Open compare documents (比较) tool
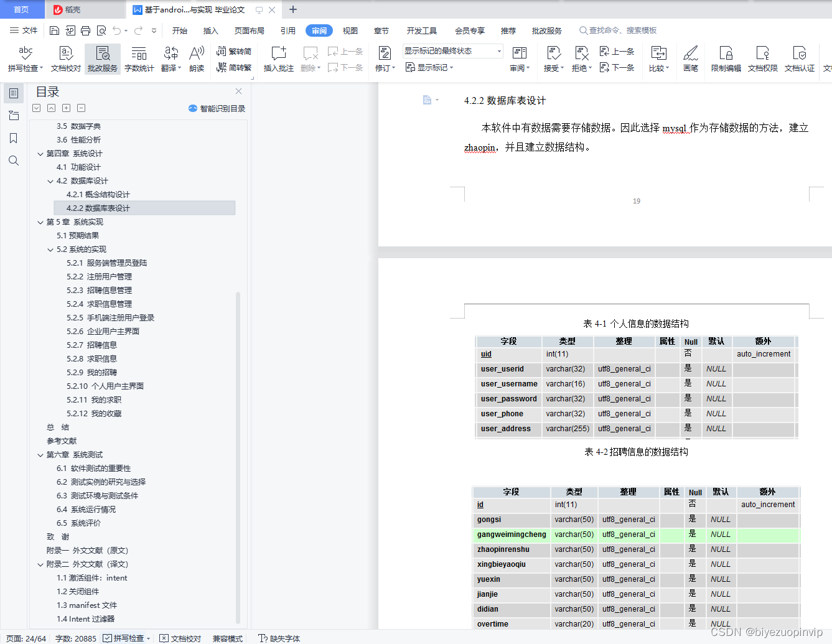The image size is (832, 644). coord(659,59)
